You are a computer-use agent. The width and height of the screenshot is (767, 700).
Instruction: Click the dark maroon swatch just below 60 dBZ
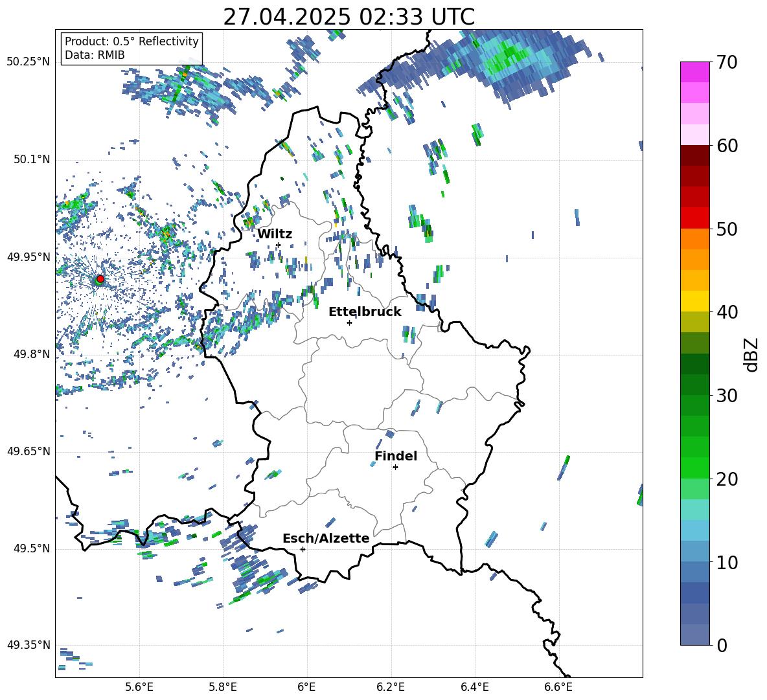click(695, 155)
